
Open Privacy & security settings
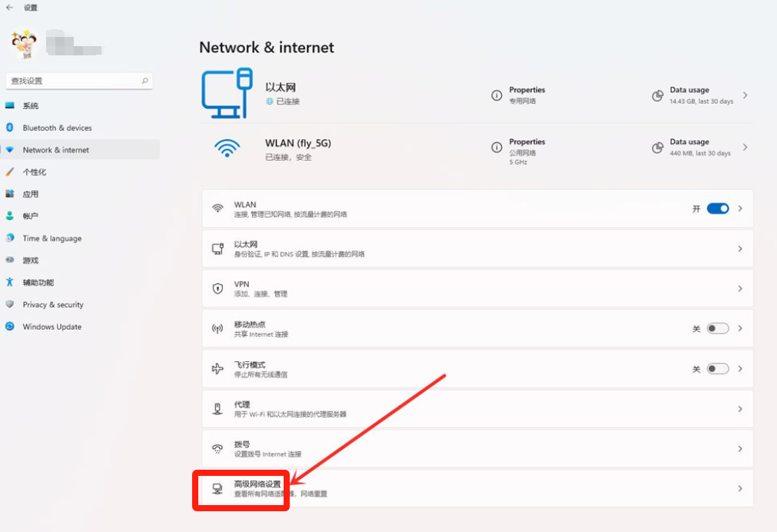tap(80, 304)
